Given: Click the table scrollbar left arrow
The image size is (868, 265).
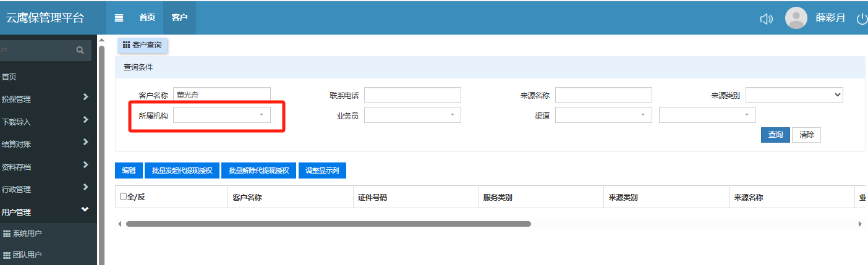Looking at the screenshot, I should pos(119,224).
